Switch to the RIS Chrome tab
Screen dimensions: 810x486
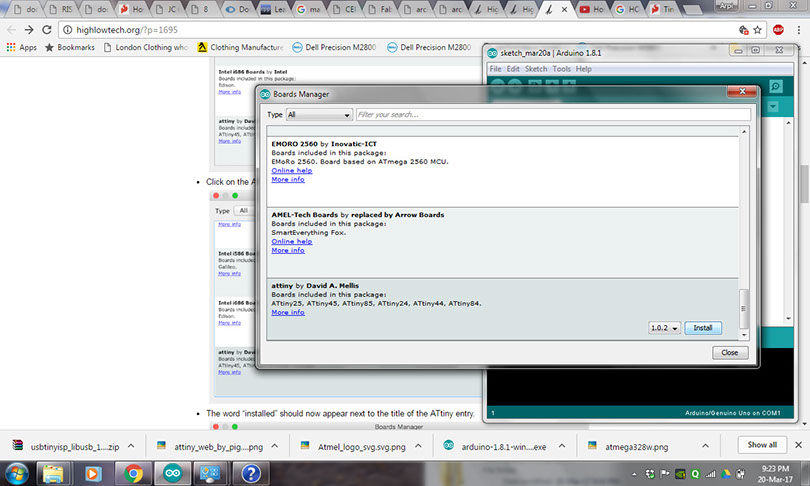coord(61,9)
